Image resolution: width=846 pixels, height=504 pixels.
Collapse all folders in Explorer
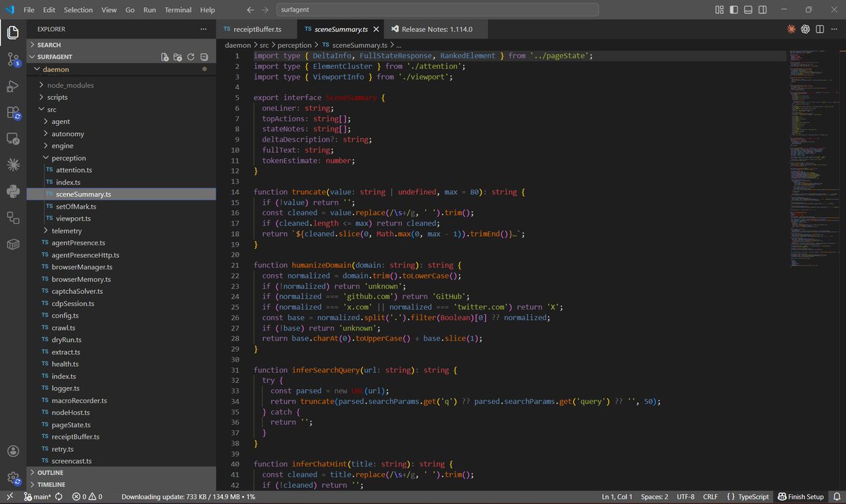tap(204, 56)
